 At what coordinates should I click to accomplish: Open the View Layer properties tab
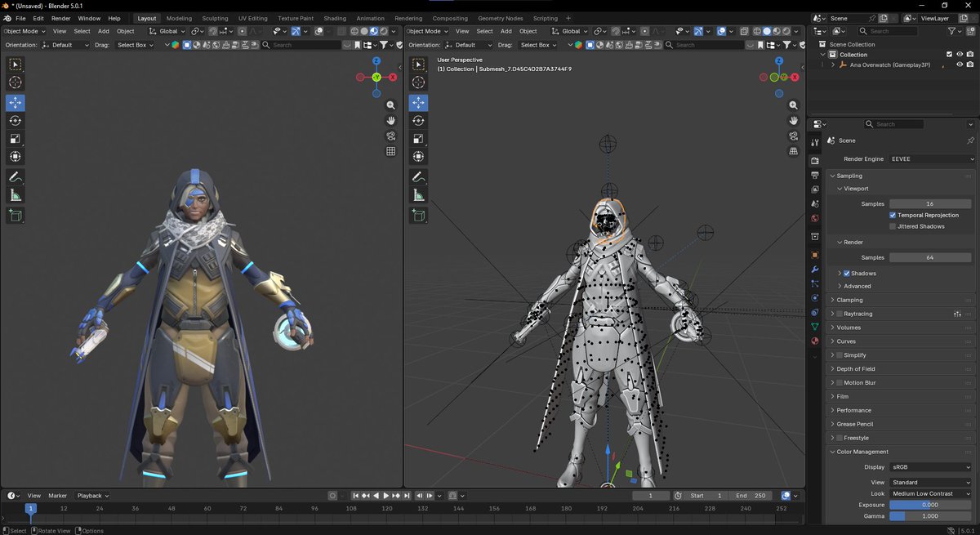tap(815, 189)
